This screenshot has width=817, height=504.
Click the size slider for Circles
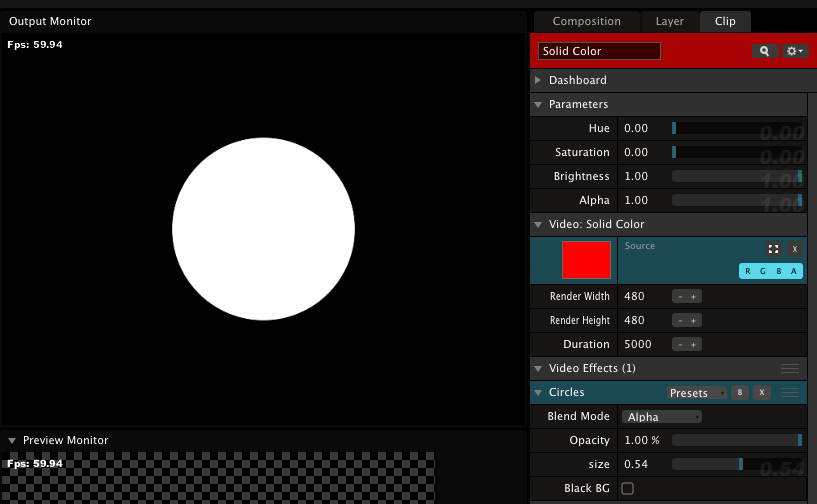736,464
